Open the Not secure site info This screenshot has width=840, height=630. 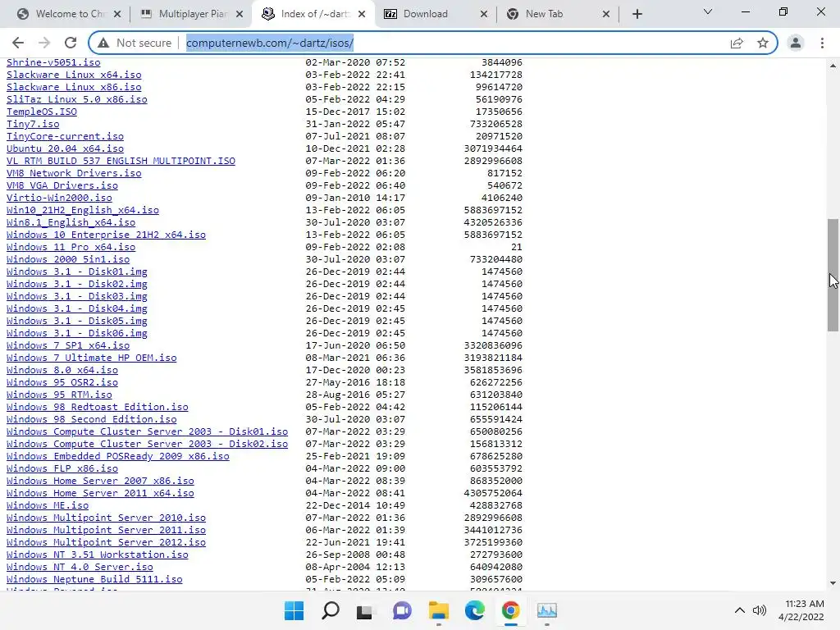pyautogui.click(x=135, y=43)
